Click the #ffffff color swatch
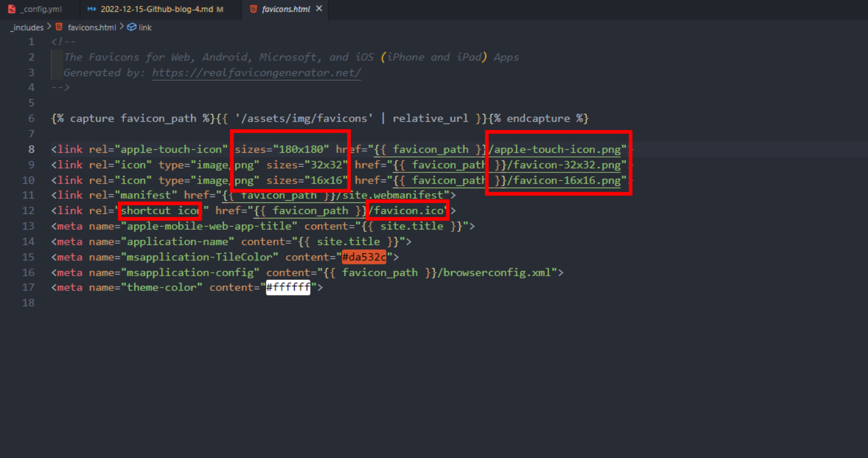 (x=288, y=287)
